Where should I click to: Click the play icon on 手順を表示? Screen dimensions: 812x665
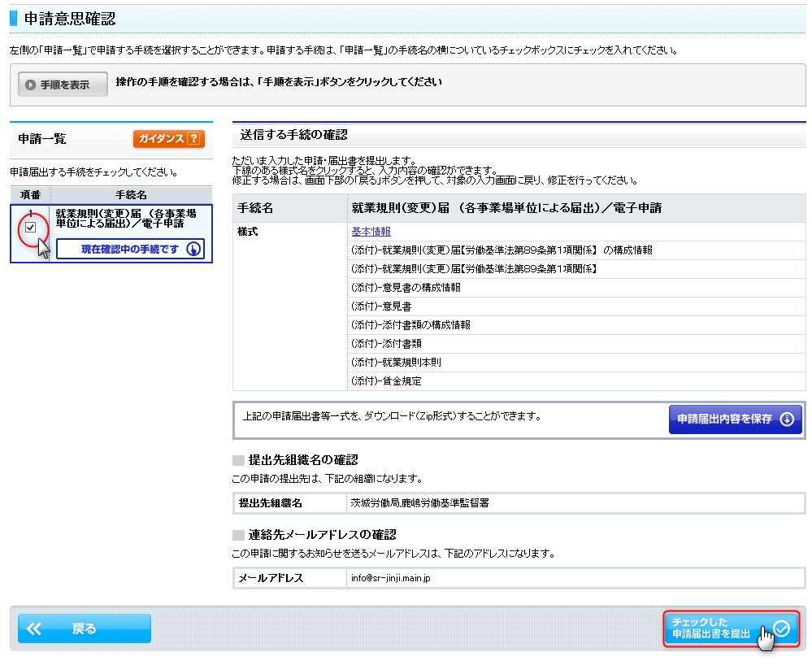click(x=30, y=85)
